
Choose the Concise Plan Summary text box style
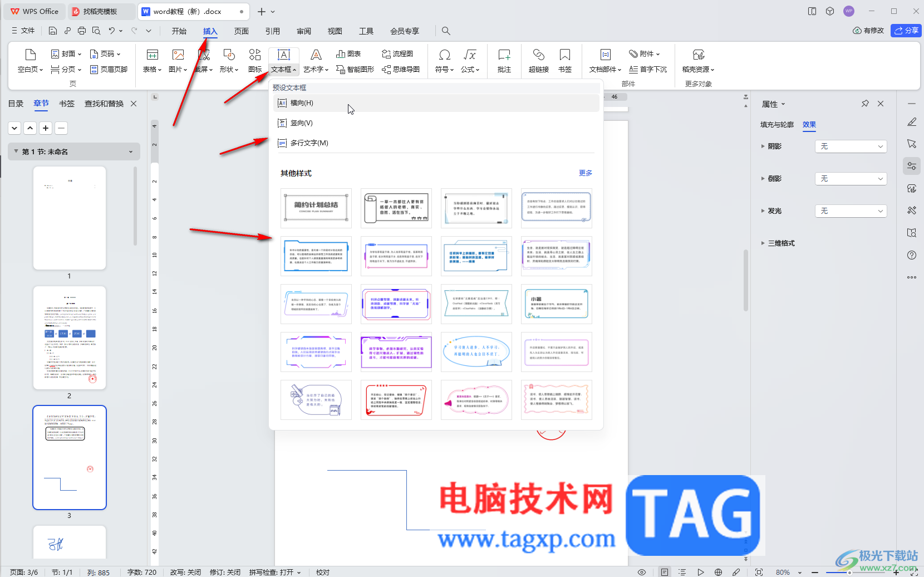point(316,208)
